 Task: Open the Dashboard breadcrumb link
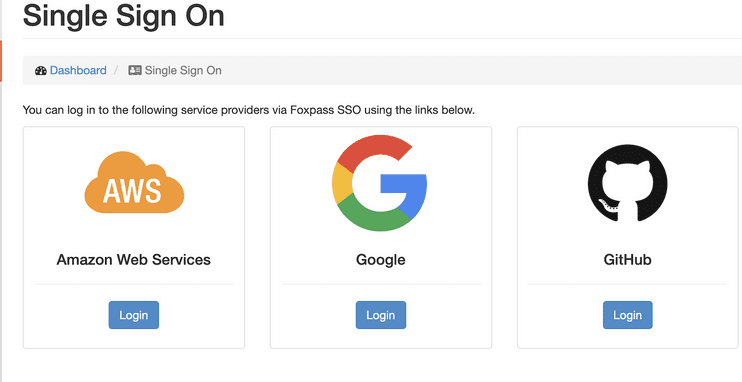point(78,71)
